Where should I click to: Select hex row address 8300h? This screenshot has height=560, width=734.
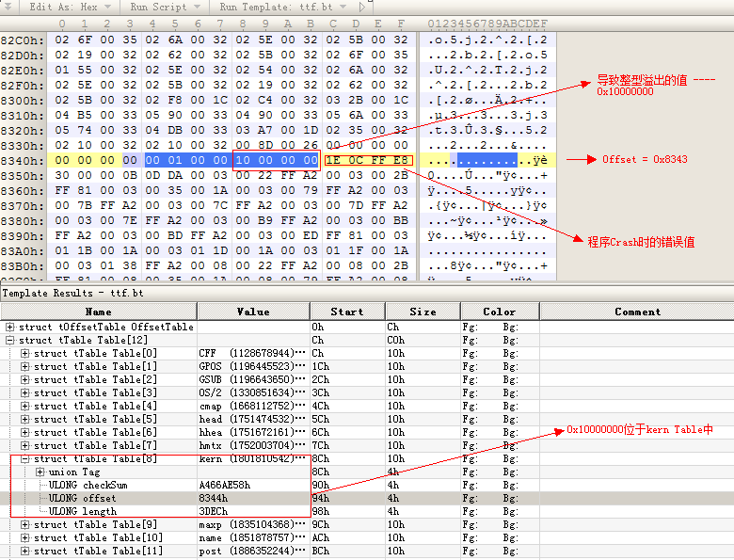23,100
